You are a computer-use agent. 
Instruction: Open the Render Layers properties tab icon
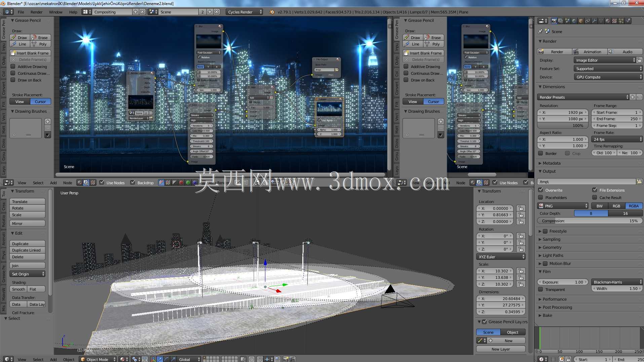(561, 21)
